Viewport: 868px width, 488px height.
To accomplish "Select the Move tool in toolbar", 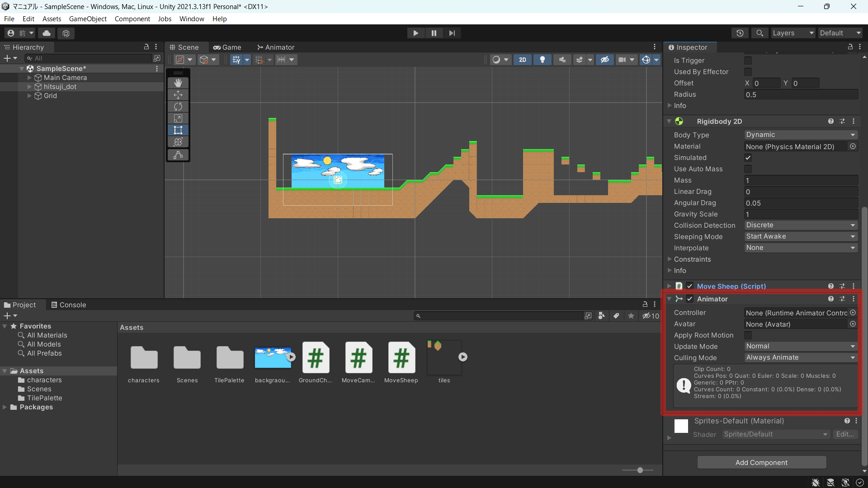I will 178,94.
